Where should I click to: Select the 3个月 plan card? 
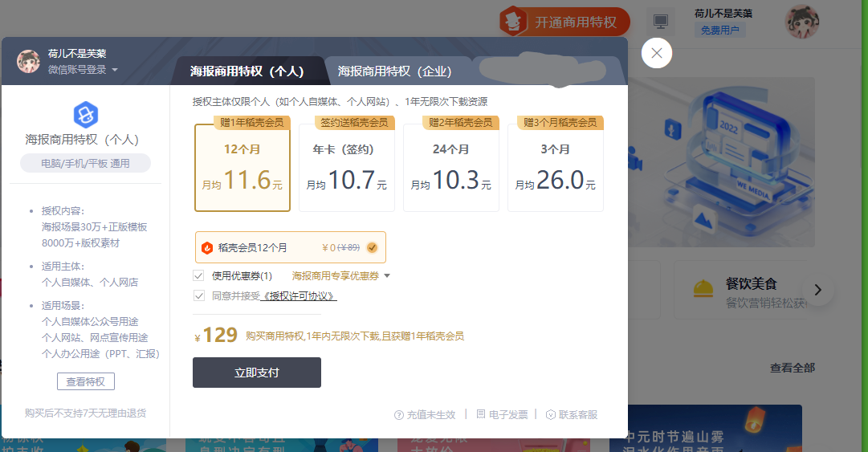click(555, 167)
